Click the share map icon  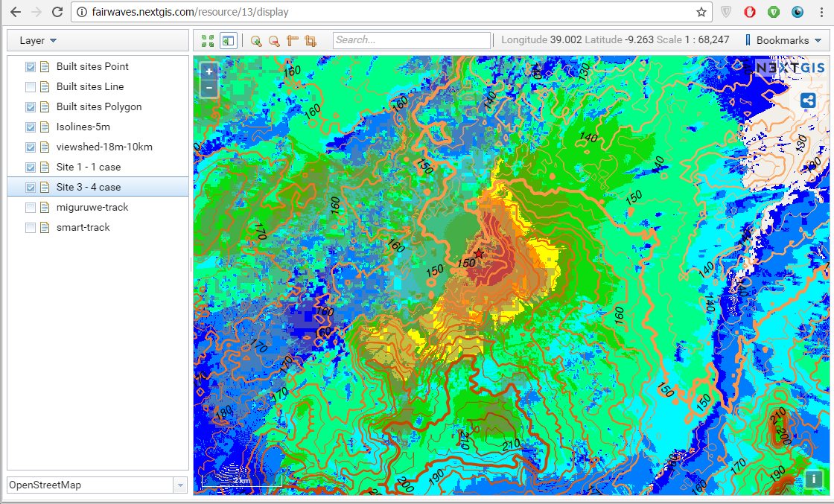(807, 101)
